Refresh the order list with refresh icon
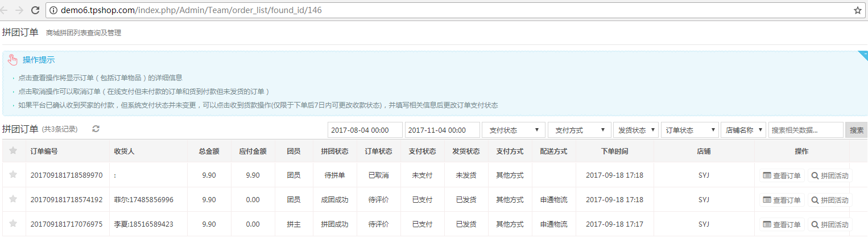Viewport: 868px width, 250px height. 96,129
